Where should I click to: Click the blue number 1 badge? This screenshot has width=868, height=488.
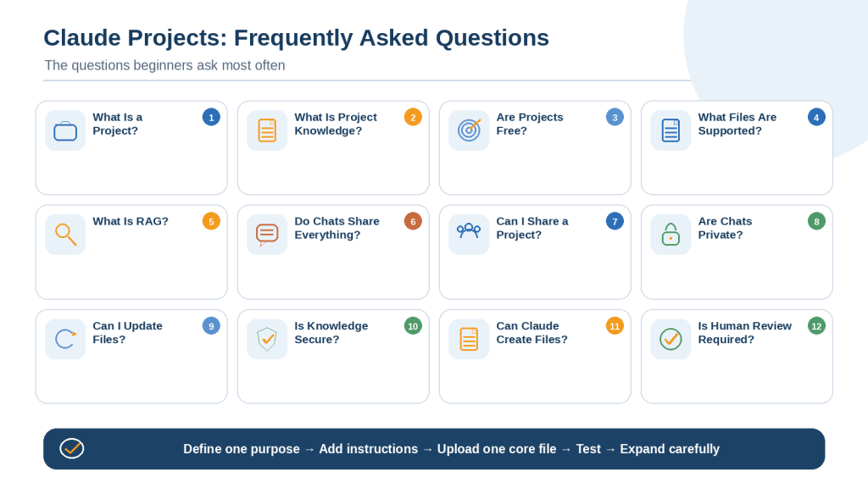tap(211, 117)
